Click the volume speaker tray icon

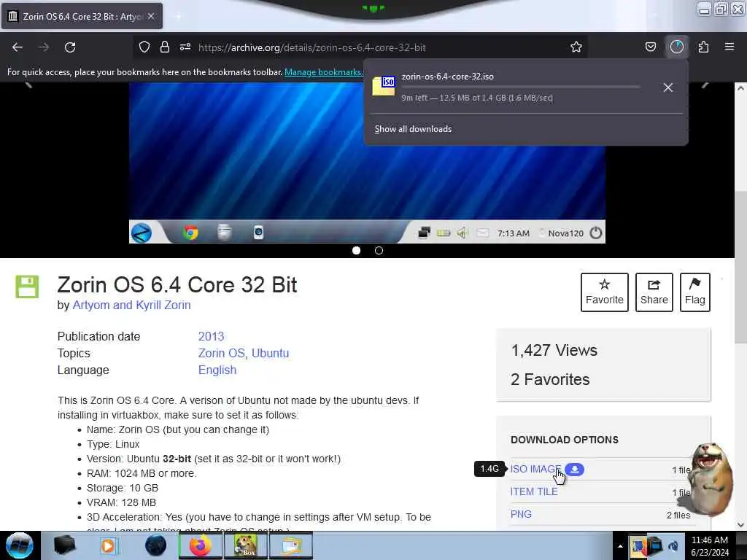673,546
